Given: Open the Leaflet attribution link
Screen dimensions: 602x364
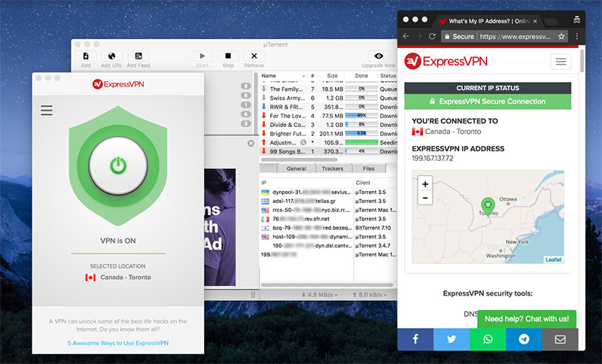Looking at the screenshot, I should 553,259.
